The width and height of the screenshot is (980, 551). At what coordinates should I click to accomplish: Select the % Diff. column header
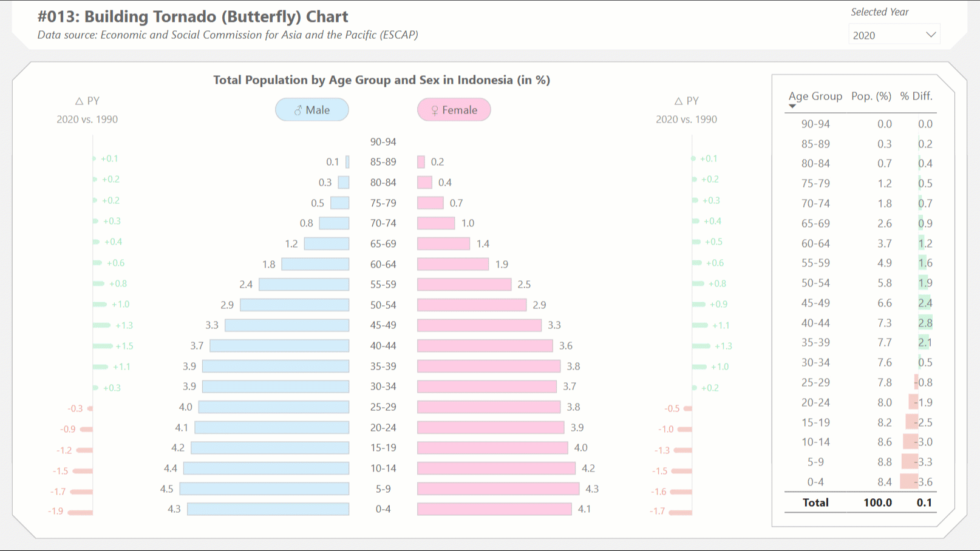917,96
